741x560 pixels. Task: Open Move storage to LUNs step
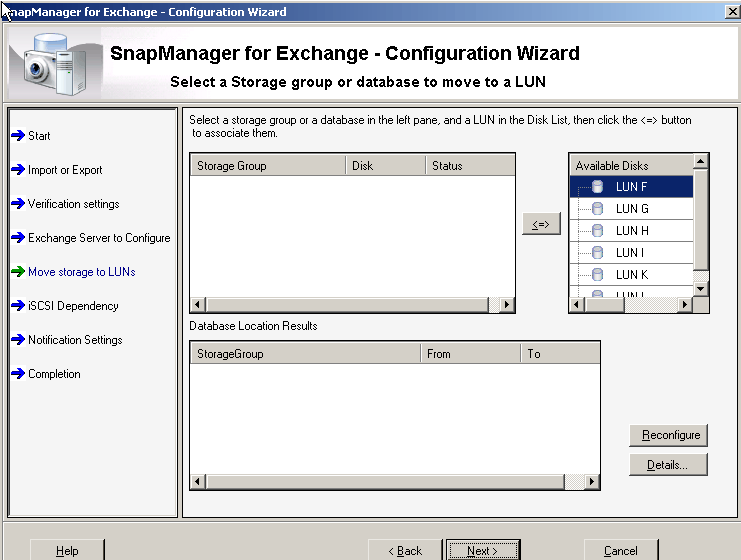point(82,272)
